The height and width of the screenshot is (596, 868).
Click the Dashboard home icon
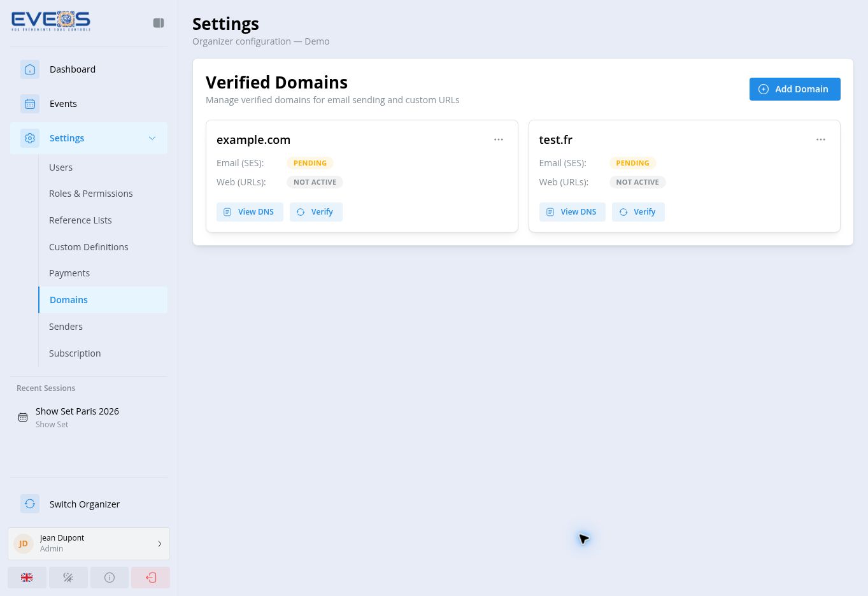(x=30, y=69)
